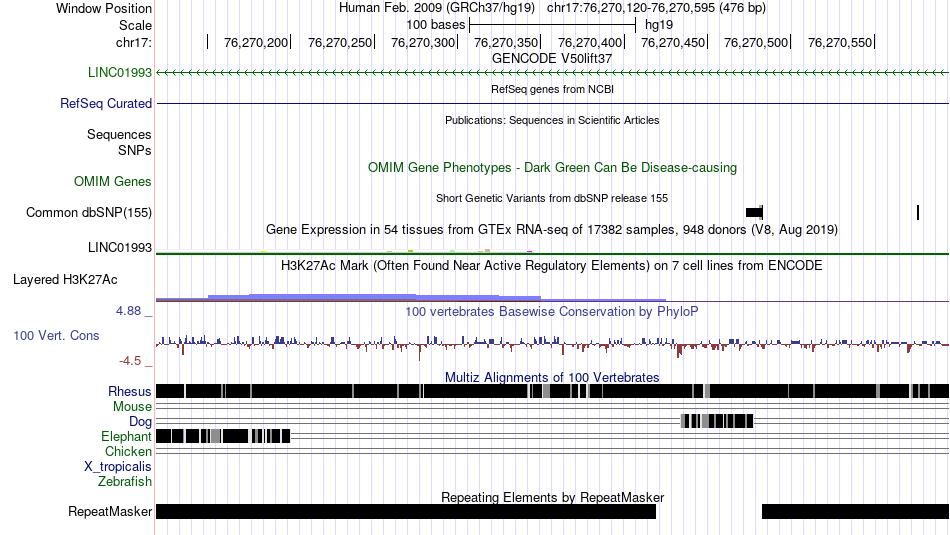The height and width of the screenshot is (535, 950).
Task: Click the Human Feb. 2009 (GRCh37/hg19) title
Action: (437, 8)
